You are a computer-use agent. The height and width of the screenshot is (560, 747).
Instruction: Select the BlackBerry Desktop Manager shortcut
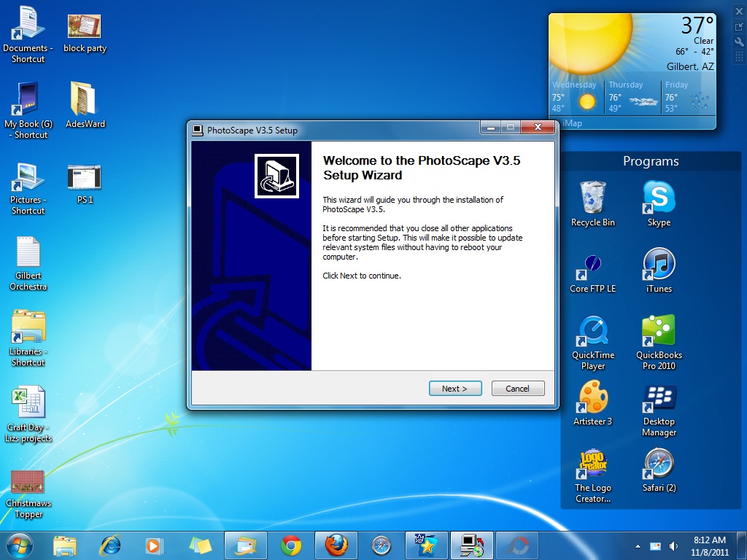tap(659, 411)
